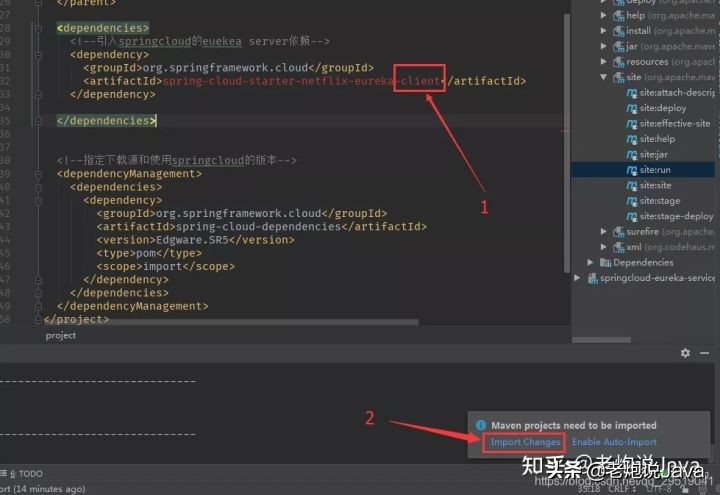720x495 pixels.
Task: Select site:attach-descriptor goal
Action: point(677,93)
